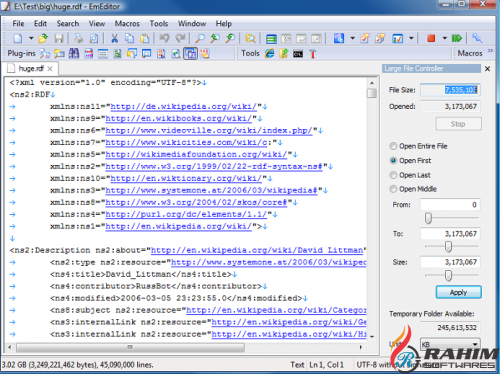The width and height of the screenshot is (500, 374).
Task: Click the Apply button
Action: [x=458, y=292]
